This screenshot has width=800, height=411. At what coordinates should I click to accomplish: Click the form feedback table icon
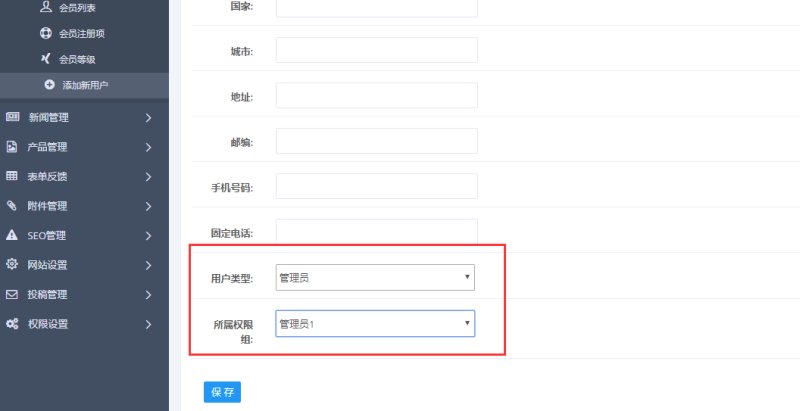[x=12, y=177]
